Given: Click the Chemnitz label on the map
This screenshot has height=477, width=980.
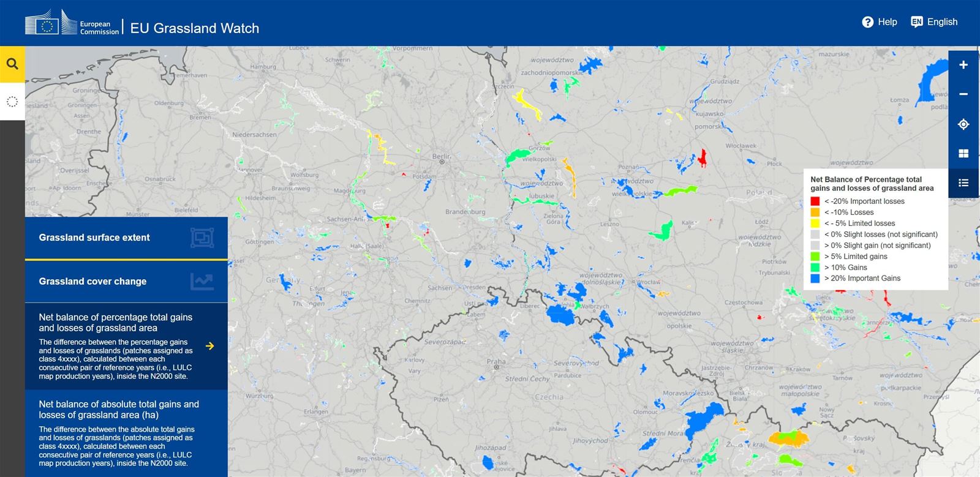Looking at the screenshot, I should tap(417, 301).
